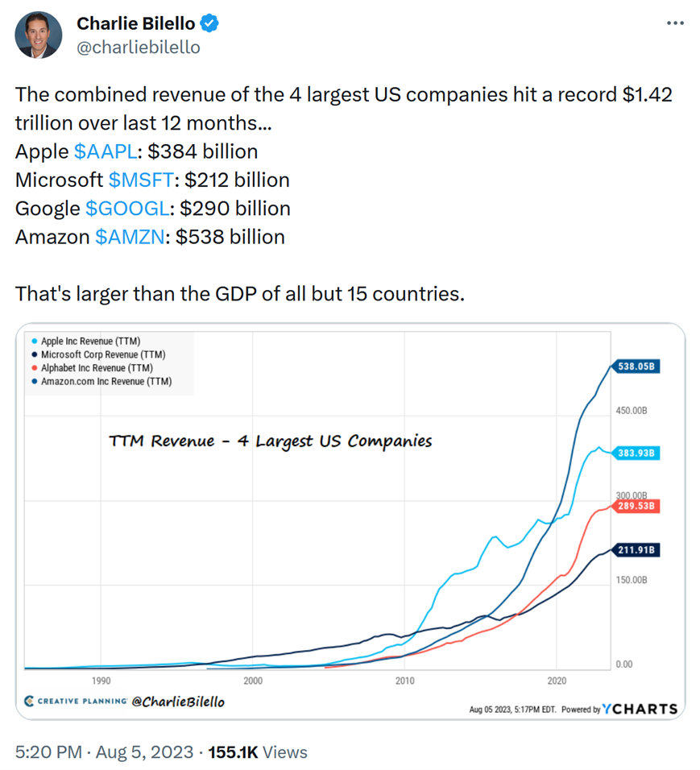Open the revenue chart image

(x=350, y=521)
